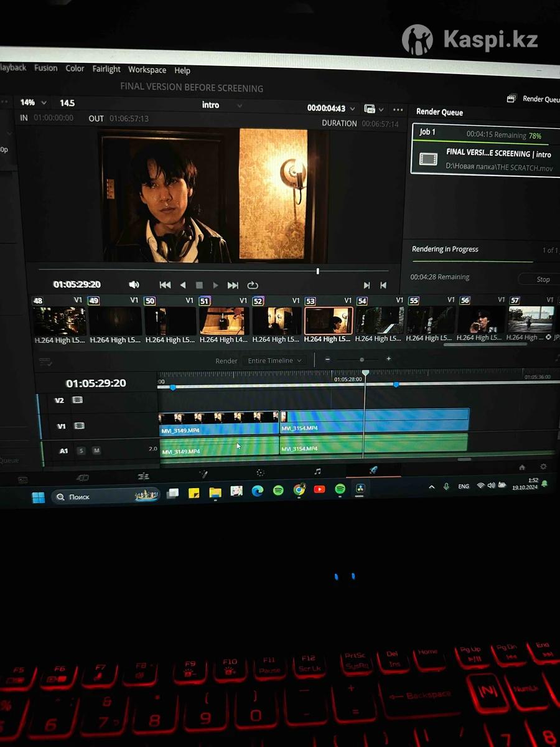This screenshot has height=747, width=560.
Task: Click the Project Settings gear icon
Action: tap(543, 467)
